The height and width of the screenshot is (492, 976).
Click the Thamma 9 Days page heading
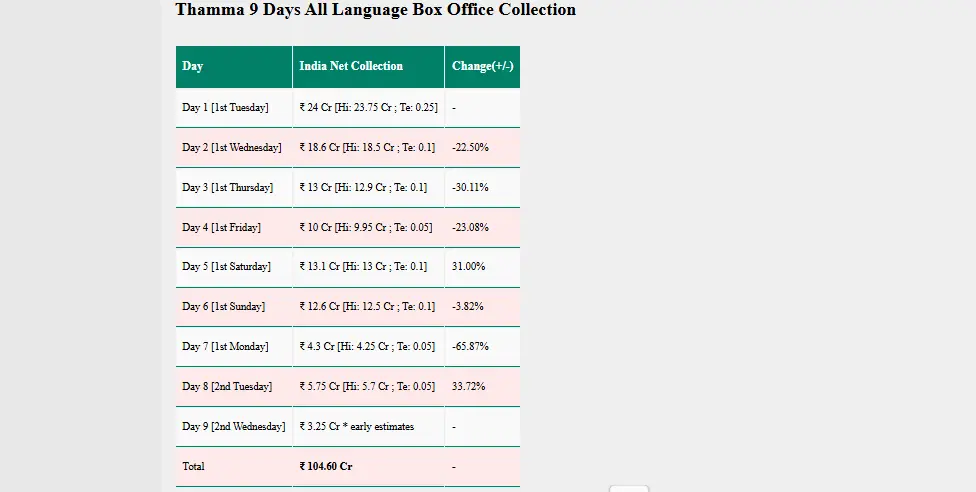375,10
